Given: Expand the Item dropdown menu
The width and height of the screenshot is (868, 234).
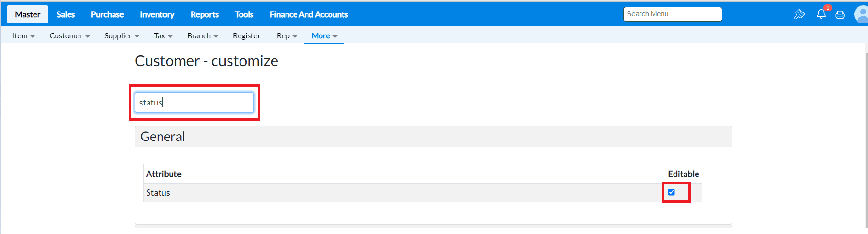Looking at the screenshot, I should (23, 36).
